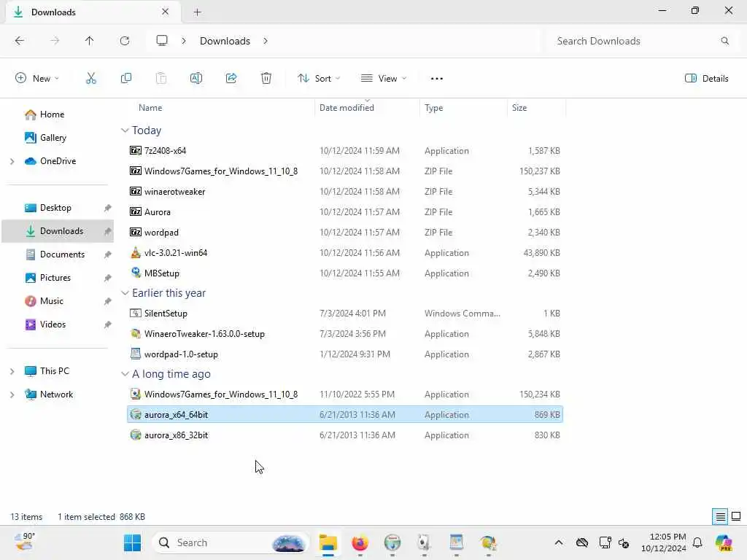Click the OneDrive sync status tray icon
The image size is (747, 560).
click(581, 542)
